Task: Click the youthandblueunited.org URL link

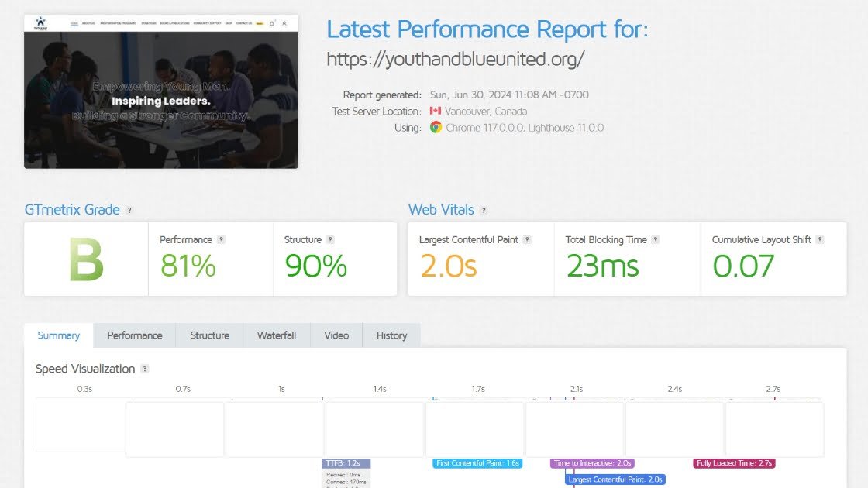Action: pos(456,59)
